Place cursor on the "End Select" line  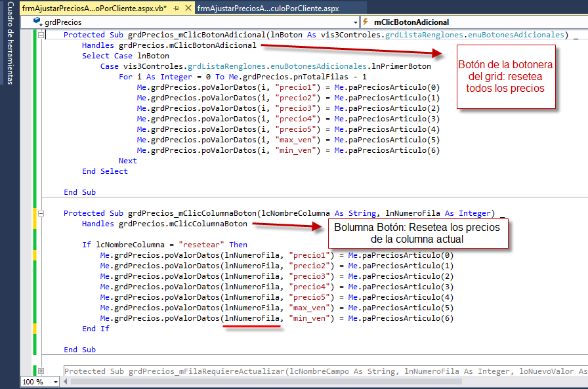(105, 171)
